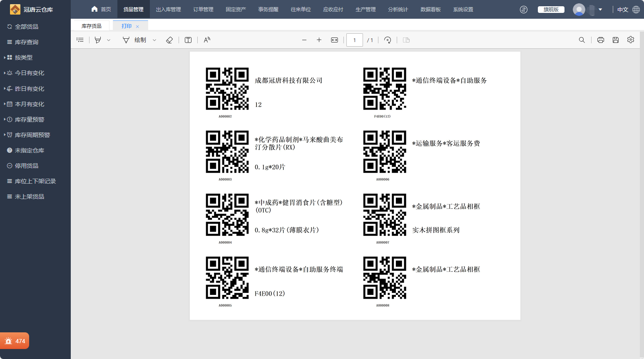Open the 事务提醒 menu
The width and height of the screenshot is (644, 359).
(x=268, y=9)
